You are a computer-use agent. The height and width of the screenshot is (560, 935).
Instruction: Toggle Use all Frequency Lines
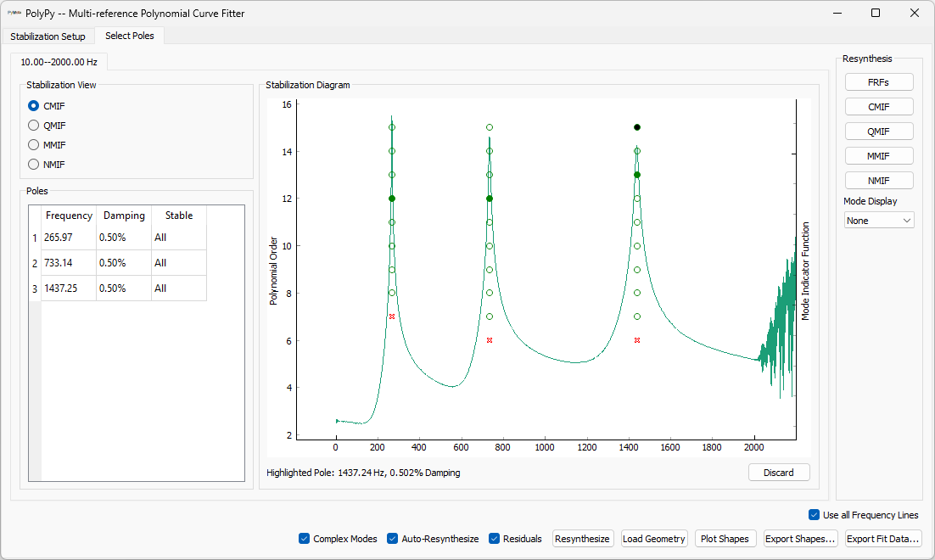tap(815, 515)
